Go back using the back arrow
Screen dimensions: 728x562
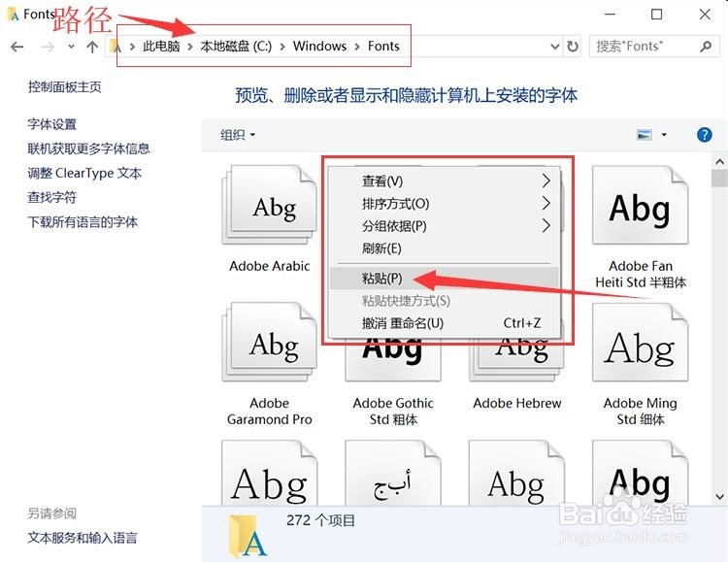(x=17, y=47)
